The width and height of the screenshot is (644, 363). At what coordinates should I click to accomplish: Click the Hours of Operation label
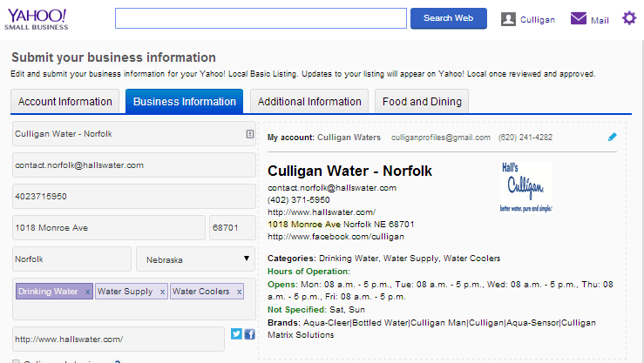[308, 271]
